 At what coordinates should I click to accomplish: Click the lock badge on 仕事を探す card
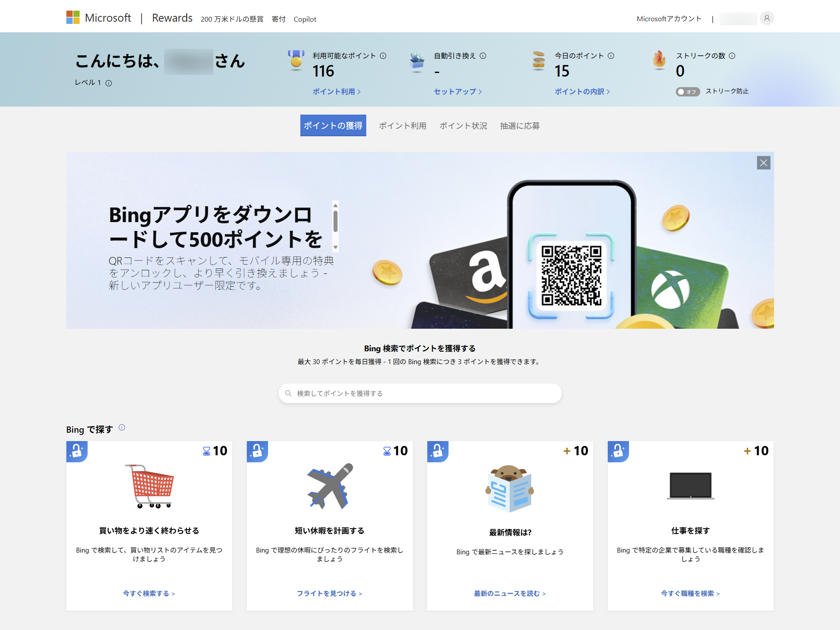(x=618, y=451)
